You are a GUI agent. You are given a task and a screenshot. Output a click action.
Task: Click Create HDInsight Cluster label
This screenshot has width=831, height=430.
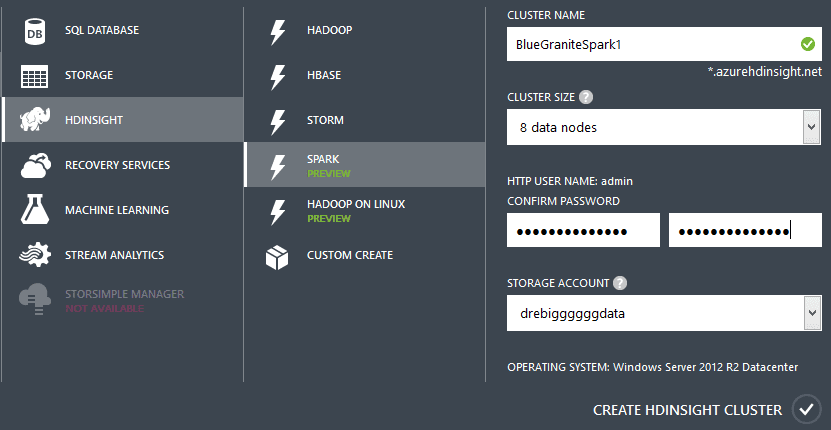coord(687,410)
